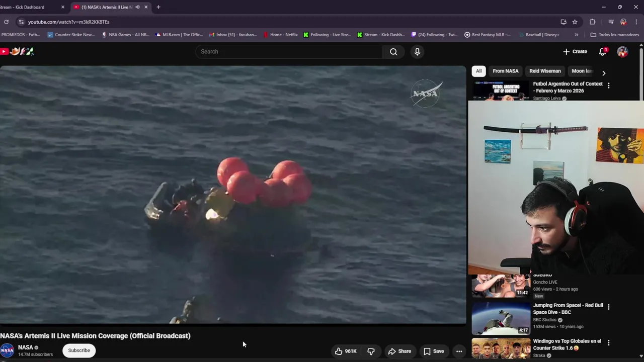
Task: Open the MLB.com bookmark
Action: (179, 35)
